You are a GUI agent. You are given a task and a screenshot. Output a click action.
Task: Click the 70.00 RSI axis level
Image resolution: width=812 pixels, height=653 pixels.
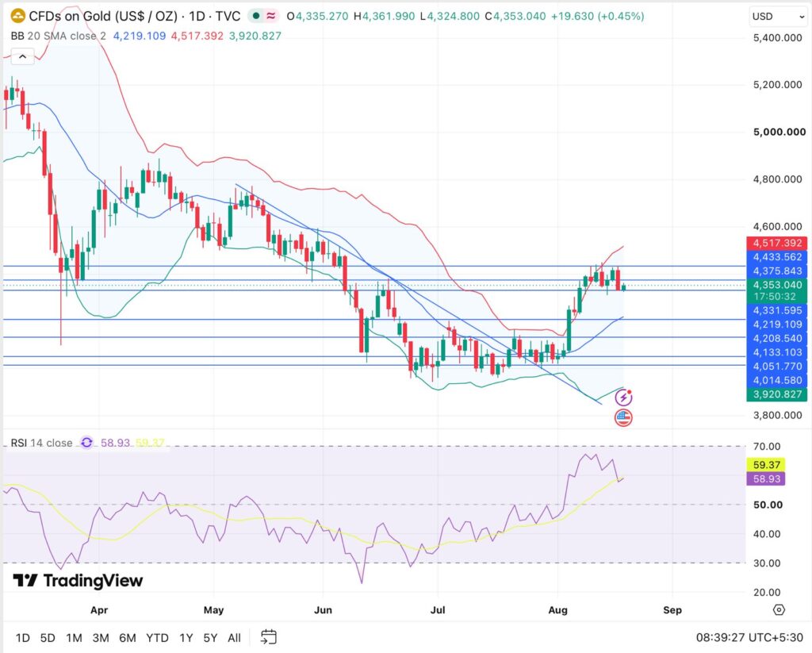(767, 446)
